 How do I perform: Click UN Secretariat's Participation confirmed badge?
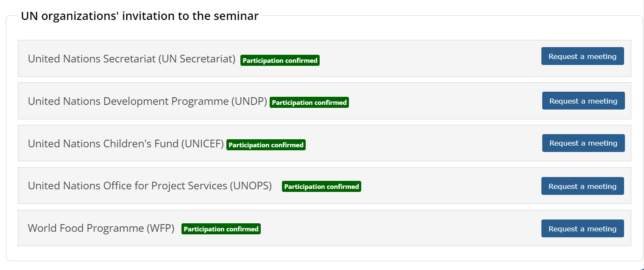pos(280,60)
